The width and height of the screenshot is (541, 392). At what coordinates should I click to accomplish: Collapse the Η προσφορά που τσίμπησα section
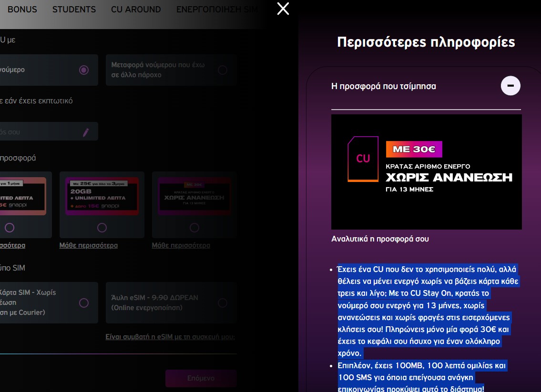[x=510, y=86]
